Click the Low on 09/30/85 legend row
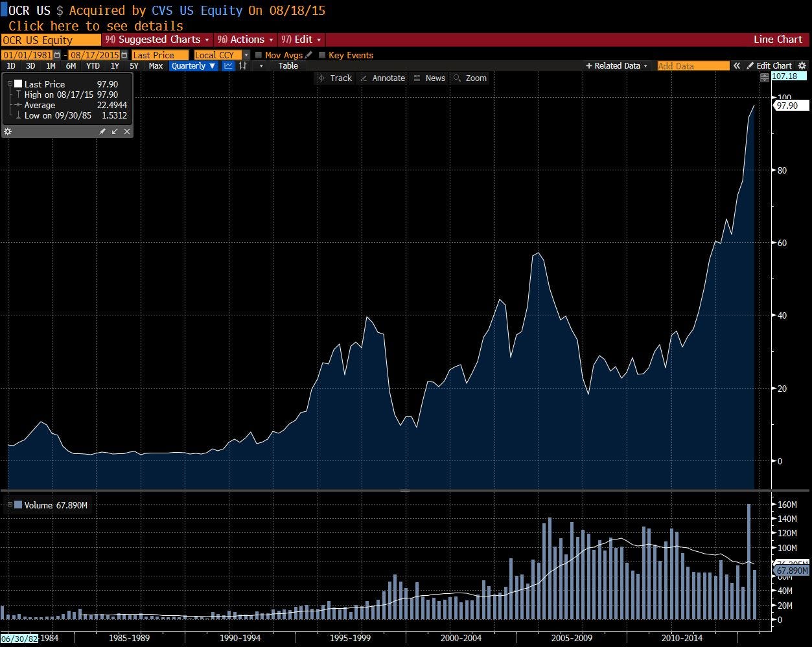This screenshot has height=647, width=812. [x=71, y=115]
